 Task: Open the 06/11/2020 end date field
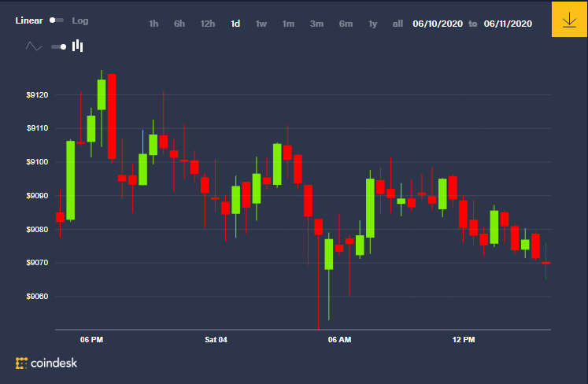tap(508, 24)
